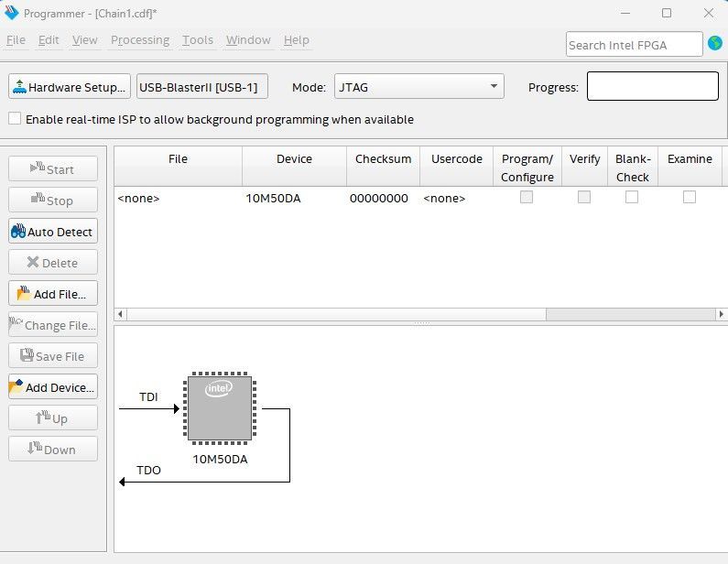Click the Program/Configure column header
The height and width of the screenshot is (564, 728).
pyautogui.click(x=527, y=167)
